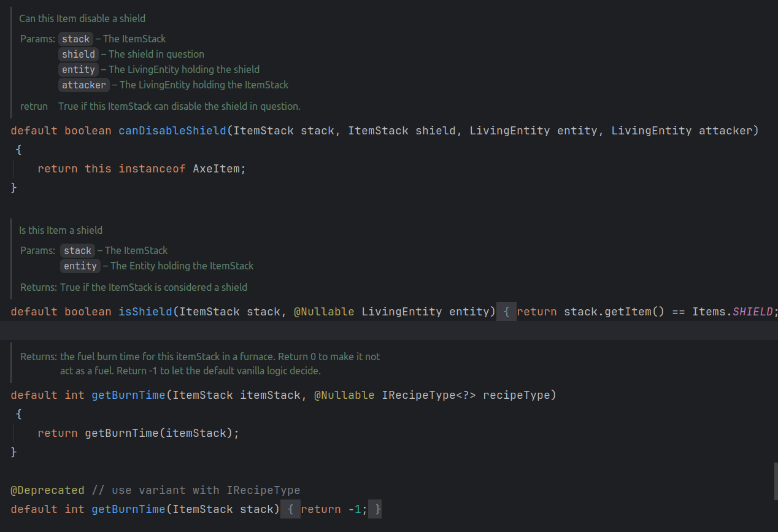
Task: Click IRecipeType<?> type in getBurnTime signature
Action: coord(428,395)
